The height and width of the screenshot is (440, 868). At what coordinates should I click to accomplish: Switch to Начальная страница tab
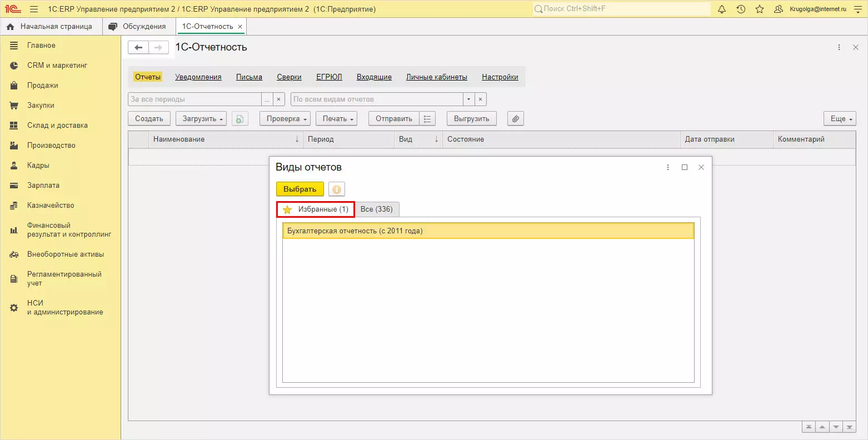click(x=50, y=27)
